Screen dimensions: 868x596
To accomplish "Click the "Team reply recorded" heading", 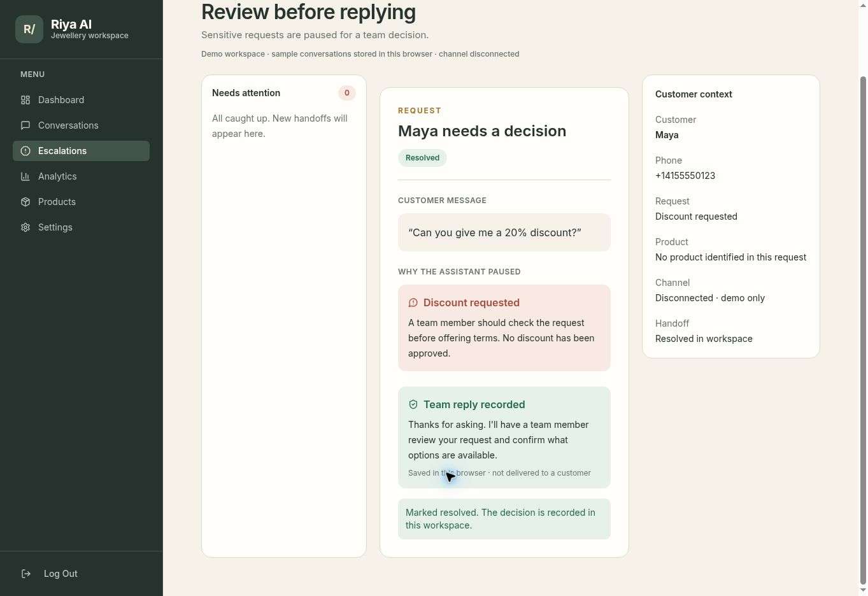I will [x=474, y=404].
